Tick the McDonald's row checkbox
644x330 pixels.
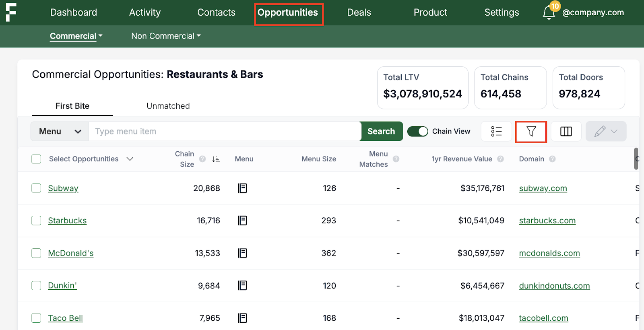tap(36, 253)
